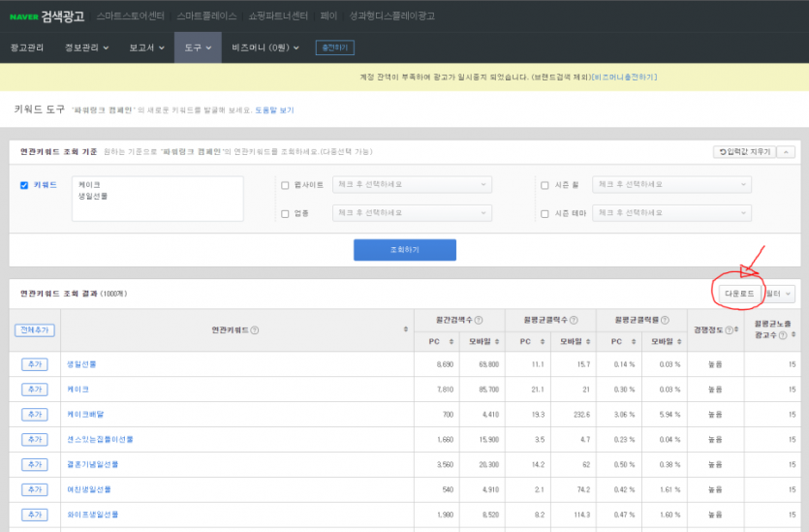Open the 보고서 menu

pyautogui.click(x=146, y=47)
